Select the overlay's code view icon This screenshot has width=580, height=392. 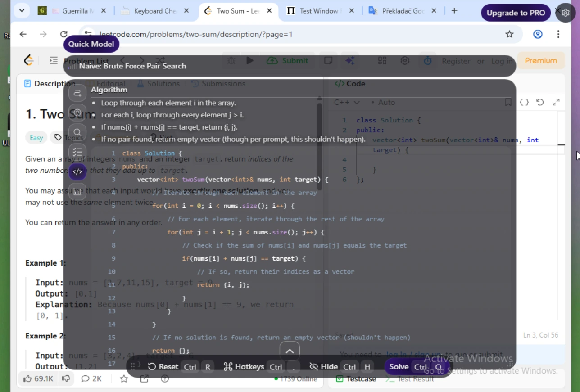77,171
